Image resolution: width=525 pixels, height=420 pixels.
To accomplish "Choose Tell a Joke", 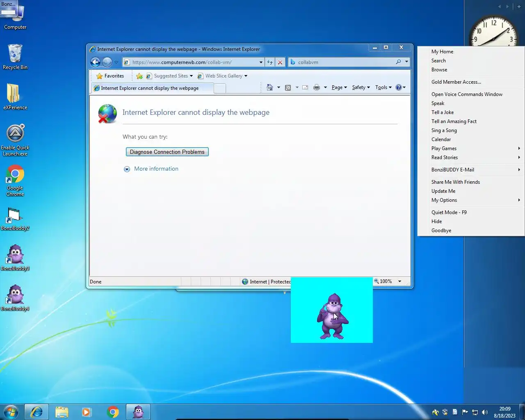I will [471, 112].
